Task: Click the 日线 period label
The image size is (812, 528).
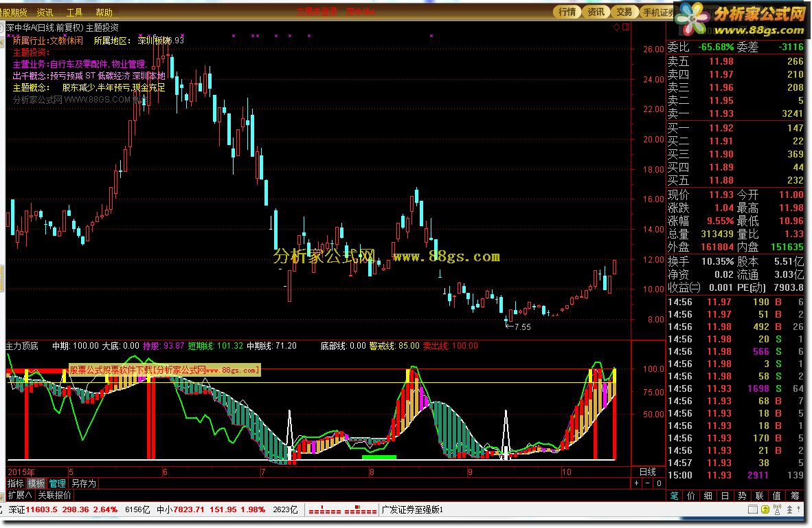Action: pyautogui.click(x=647, y=472)
